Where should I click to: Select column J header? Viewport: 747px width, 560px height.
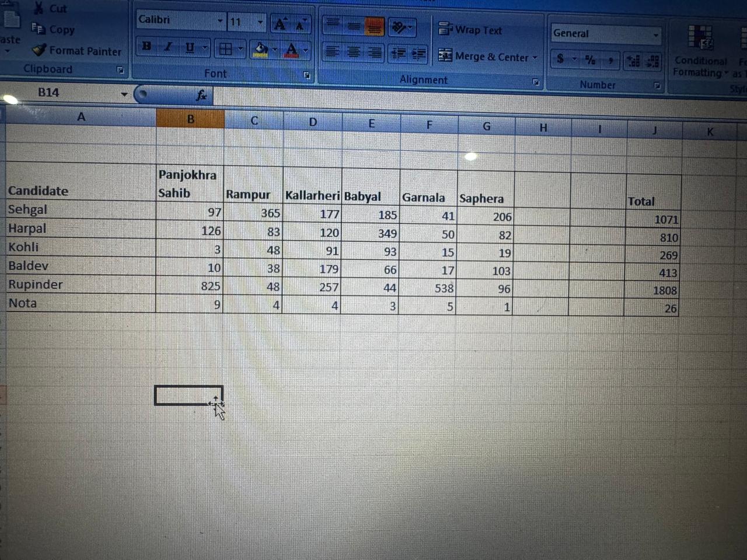click(654, 131)
